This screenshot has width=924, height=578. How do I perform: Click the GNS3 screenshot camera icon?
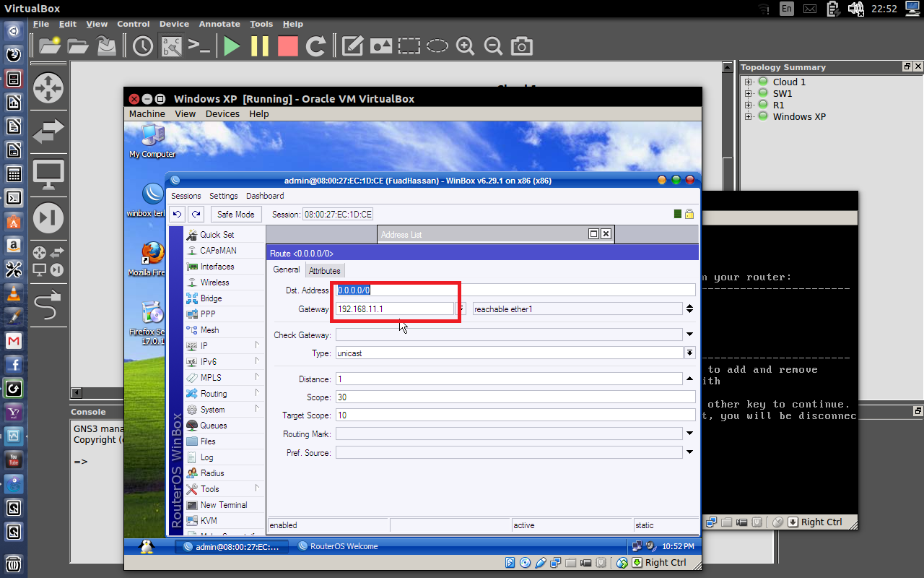click(521, 46)
